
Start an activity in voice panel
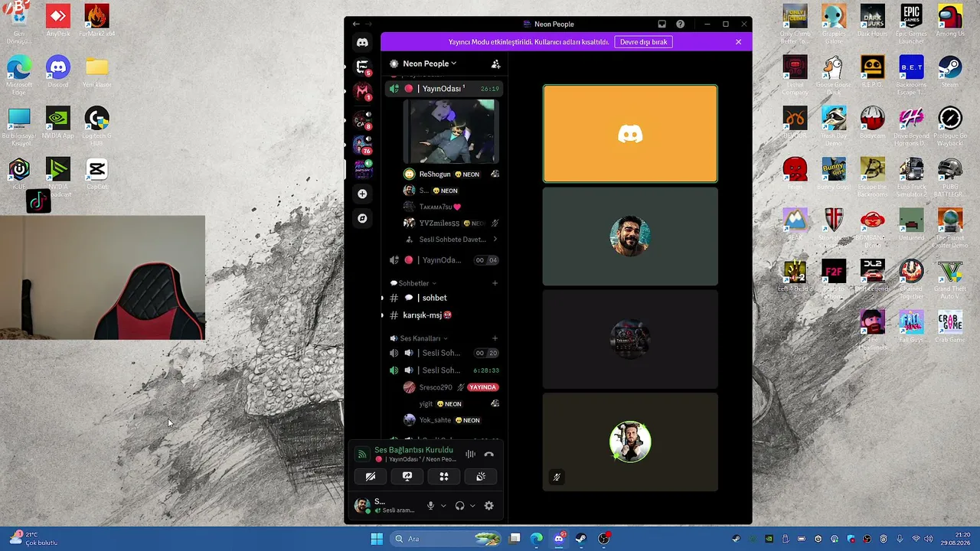[x=444, y=477]
